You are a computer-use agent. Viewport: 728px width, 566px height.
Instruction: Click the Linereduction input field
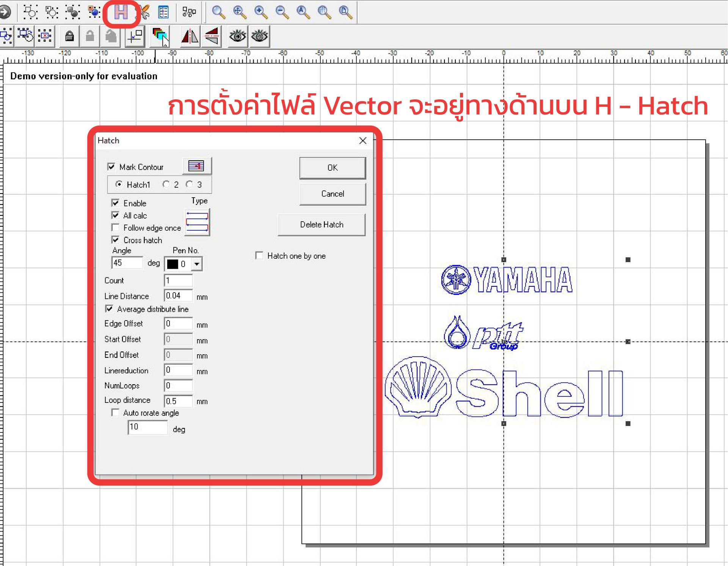[x=179, y=370]
